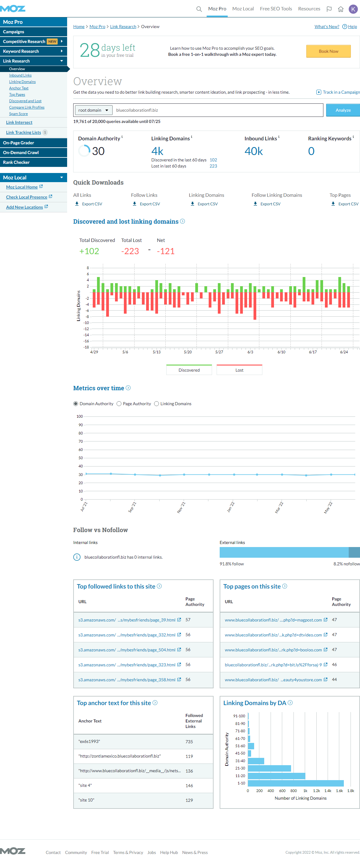Open external link icon for page_39.html
Image resolution: width=360 pixels, height=868 pixels.
179,620
